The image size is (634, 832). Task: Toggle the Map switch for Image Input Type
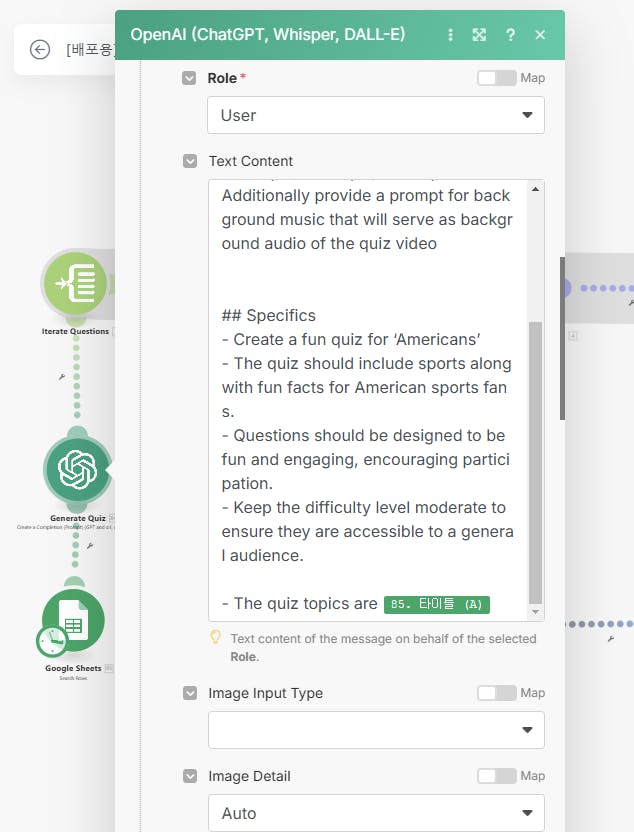pyautogui.click(x=497, y=693)
